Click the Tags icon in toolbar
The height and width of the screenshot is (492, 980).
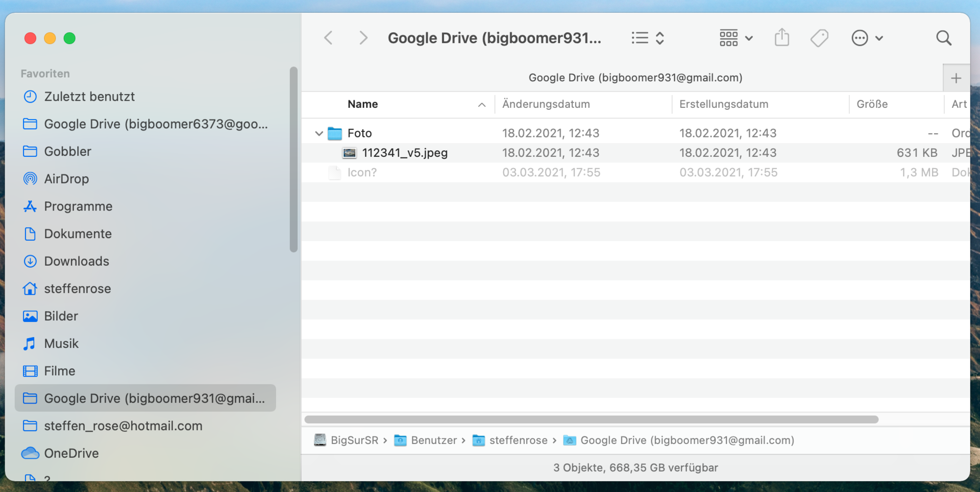pyautogui.click(x=819, y=38)
